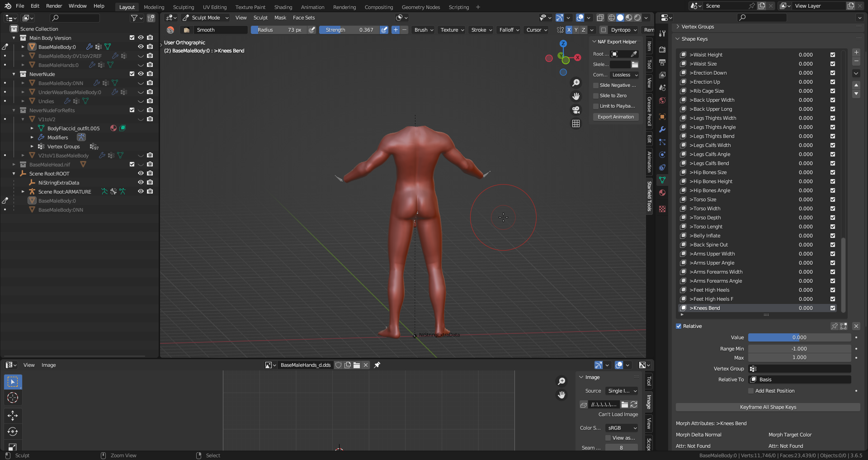The height and width of the screenshot is (460, 868).
Task: Enable Slide to Zero checkbox
Action: (x=596, y=95)
